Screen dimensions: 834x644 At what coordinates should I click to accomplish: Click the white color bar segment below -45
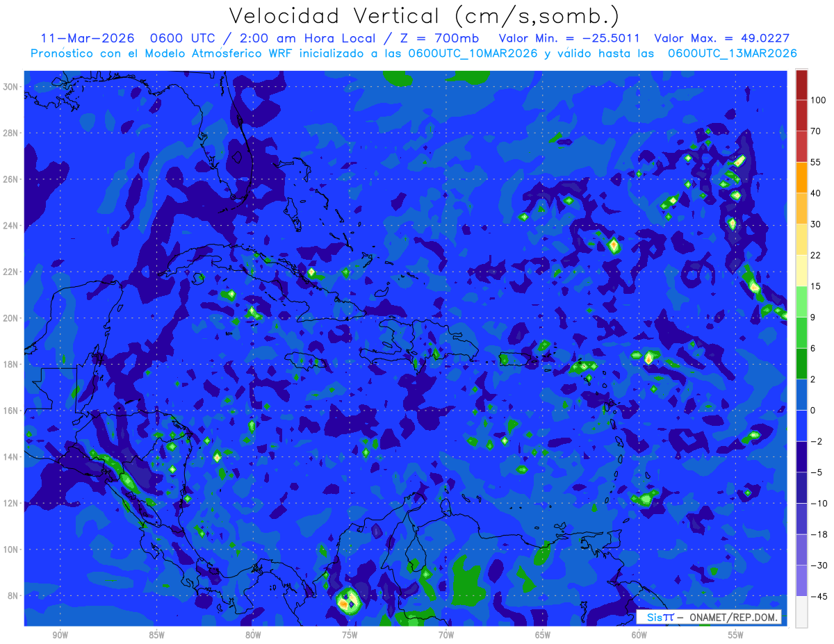[x=801, y=611]
